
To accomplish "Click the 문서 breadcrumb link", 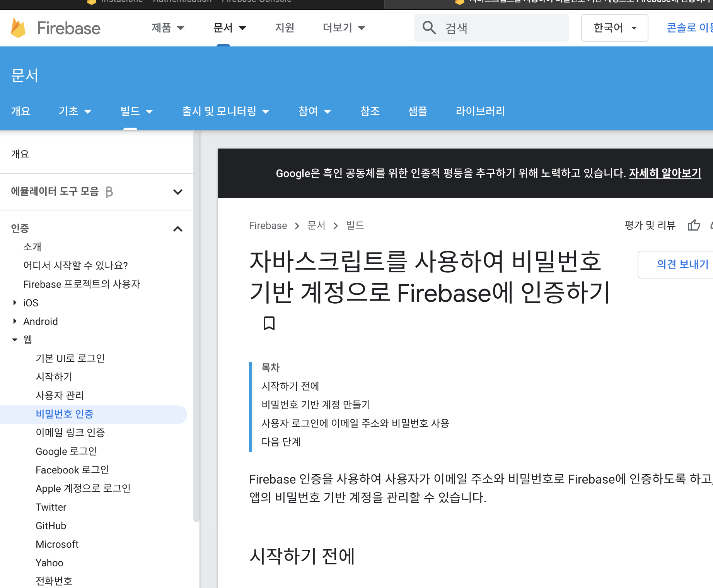I will pyautogui.click(x=316, y=226).
